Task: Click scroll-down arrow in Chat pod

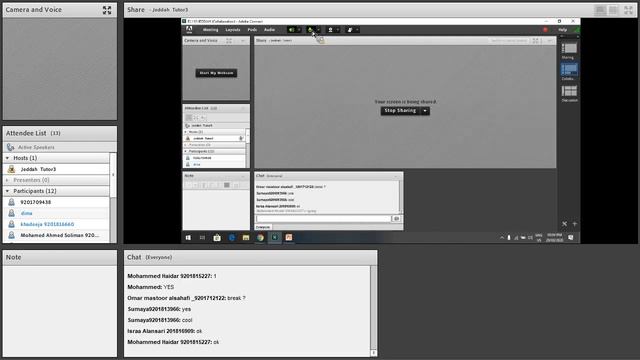Action: pyautogui.click(x=373, y=353)
